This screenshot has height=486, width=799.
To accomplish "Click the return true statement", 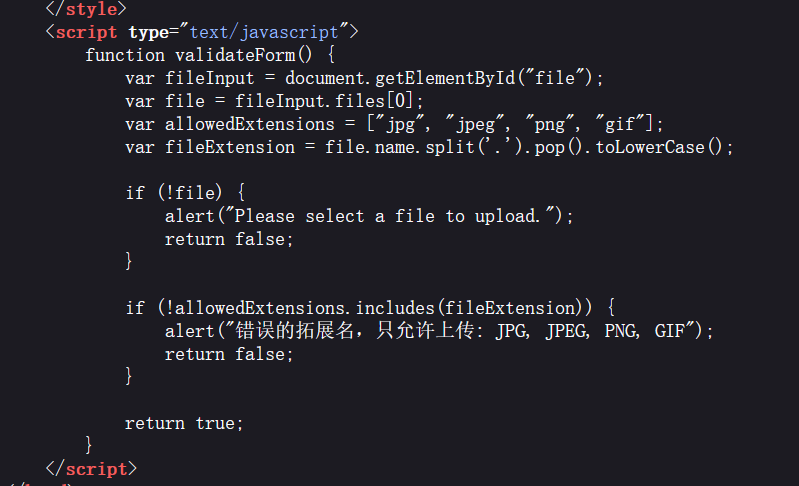I will point(184,423).
